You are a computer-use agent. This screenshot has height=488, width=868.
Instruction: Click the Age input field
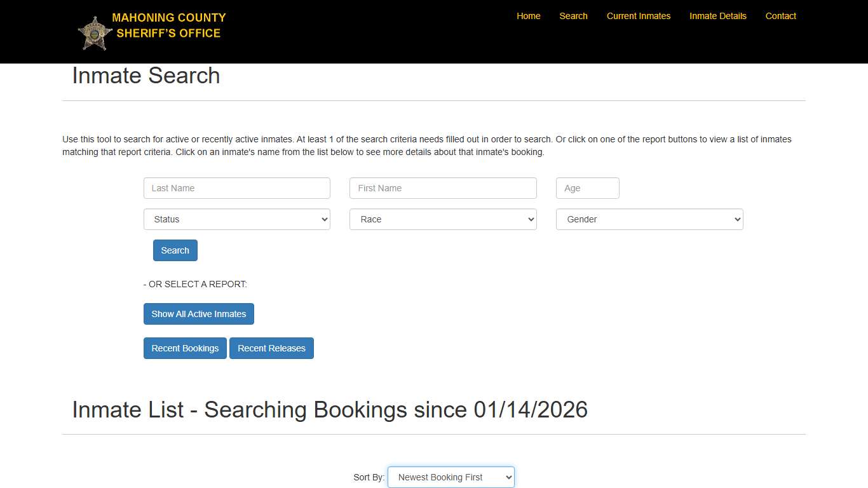[x=587, y=187]
